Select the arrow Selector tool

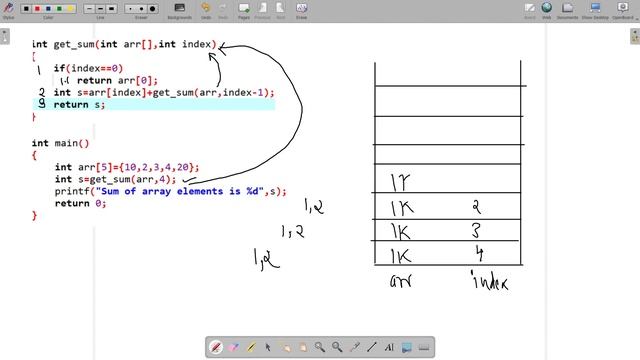[x=268, y=347]
